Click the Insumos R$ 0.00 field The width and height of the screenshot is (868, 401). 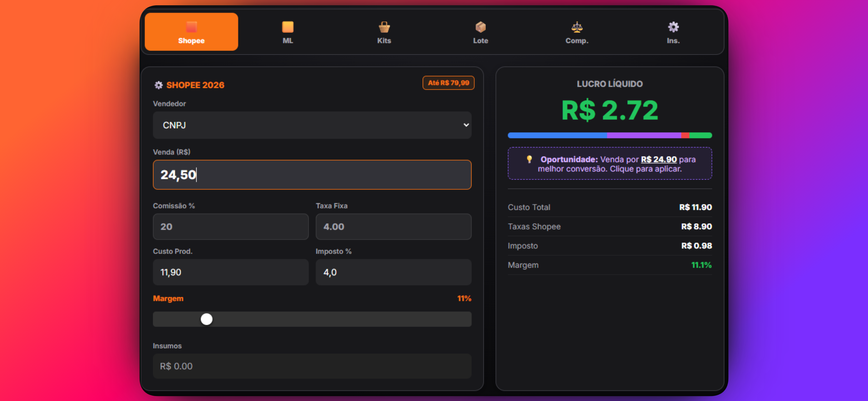tap(312, 366)
